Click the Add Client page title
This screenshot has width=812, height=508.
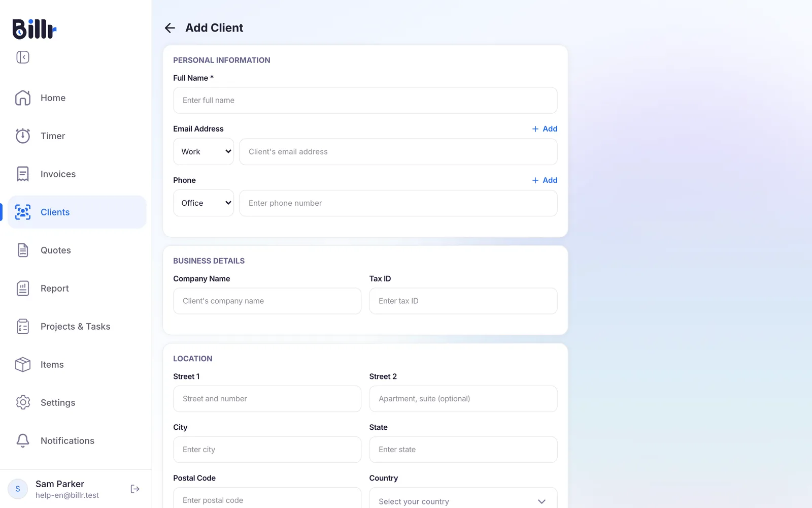[x=214, y=28]
